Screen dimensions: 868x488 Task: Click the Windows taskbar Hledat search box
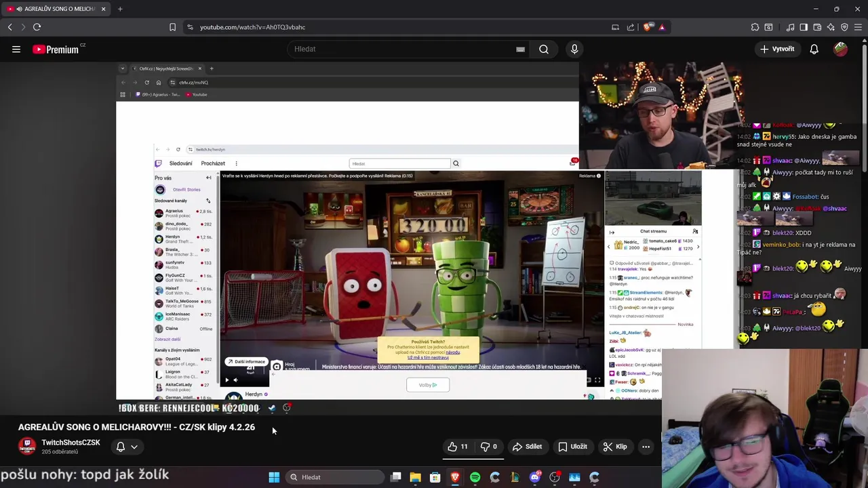pyautogui.click(x=335, y=477)
